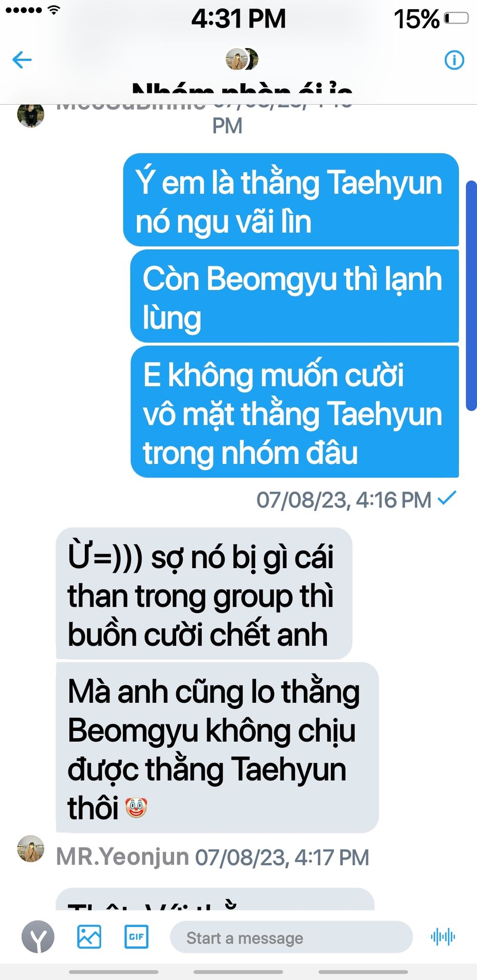Tap gray message starting 'Ừ=)))'
Image resolution: width=477 pixels, height=980 pixels.
tap(204, 593)
